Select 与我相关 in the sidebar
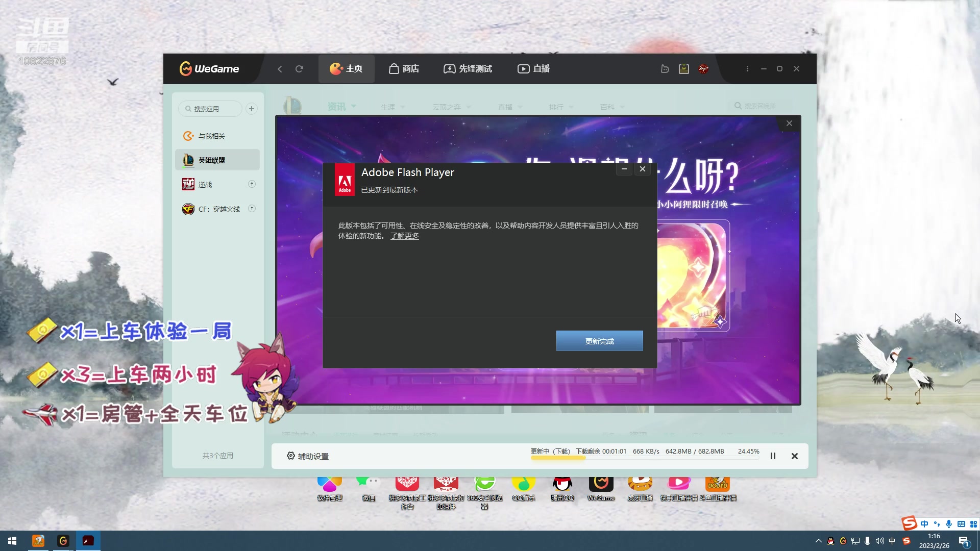 (217, 136)
